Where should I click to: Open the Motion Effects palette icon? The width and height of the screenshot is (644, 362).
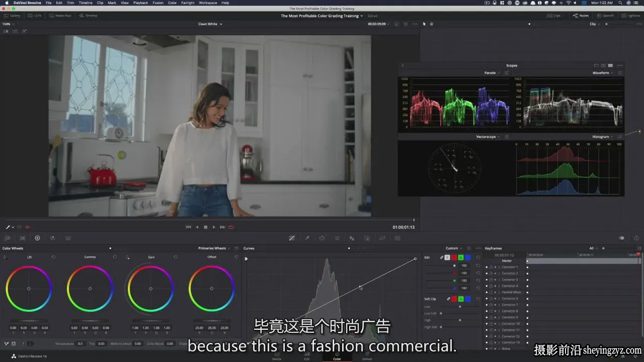[x=68, y=238]
